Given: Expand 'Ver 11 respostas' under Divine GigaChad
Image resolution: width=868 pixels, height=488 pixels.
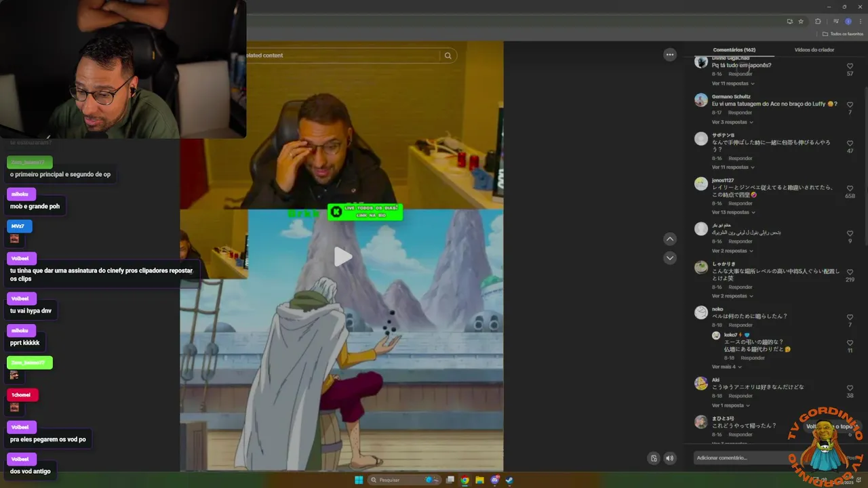Looking at the screenshot, I should [733, 83].
